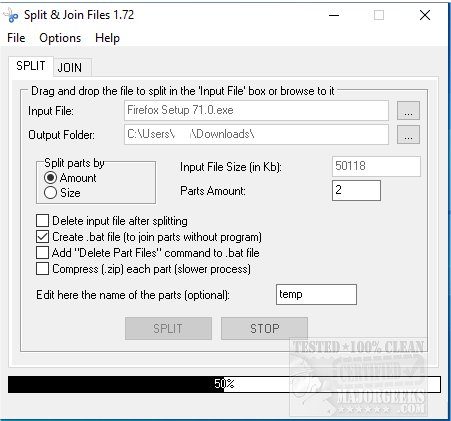Click the 50% progress bar
Screen dimensions: 451x421
coord(224,384)
